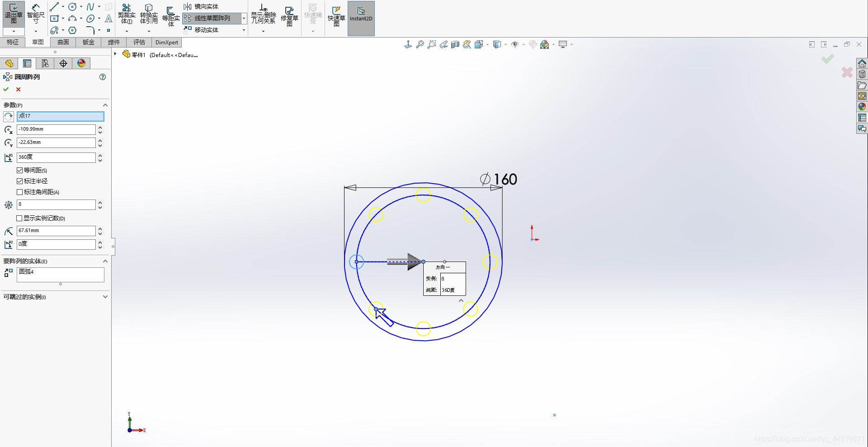Open the Trim Entities dropdown arrow
868x447 pixels.
point(127,31)
